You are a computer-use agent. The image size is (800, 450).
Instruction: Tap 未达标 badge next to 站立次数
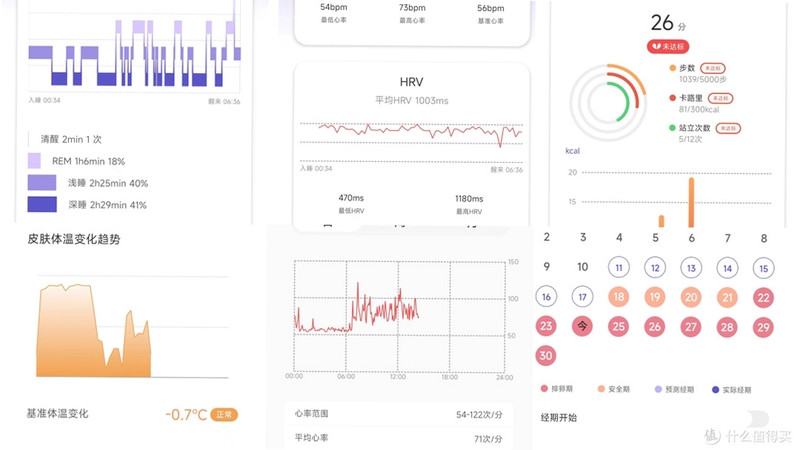tap(728, 128)
